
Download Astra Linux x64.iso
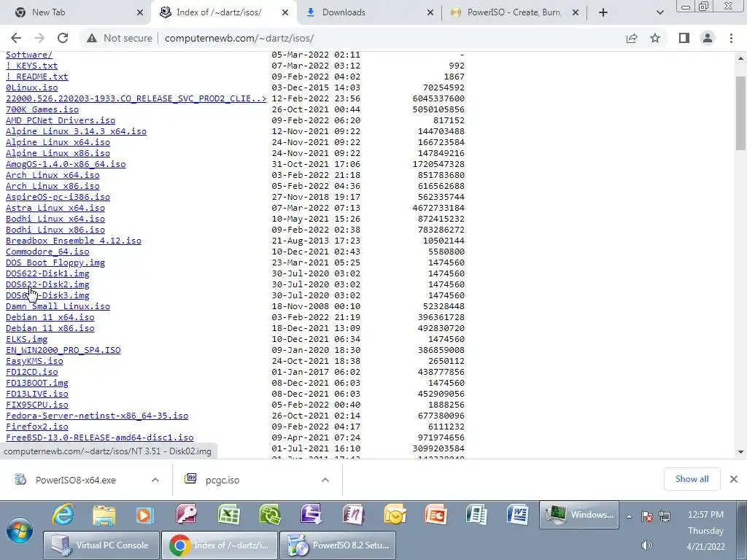[55, 208]
